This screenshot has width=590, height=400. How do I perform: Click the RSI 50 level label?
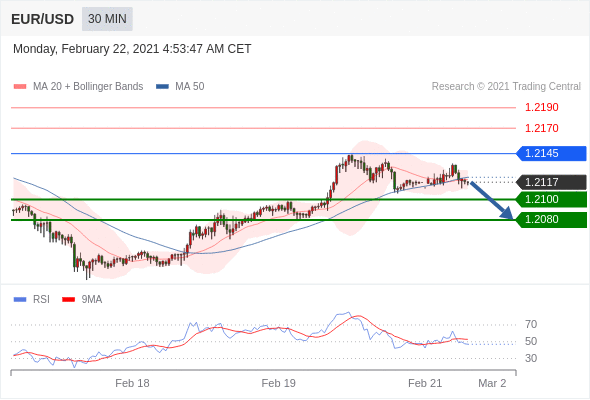pos(531,341)
